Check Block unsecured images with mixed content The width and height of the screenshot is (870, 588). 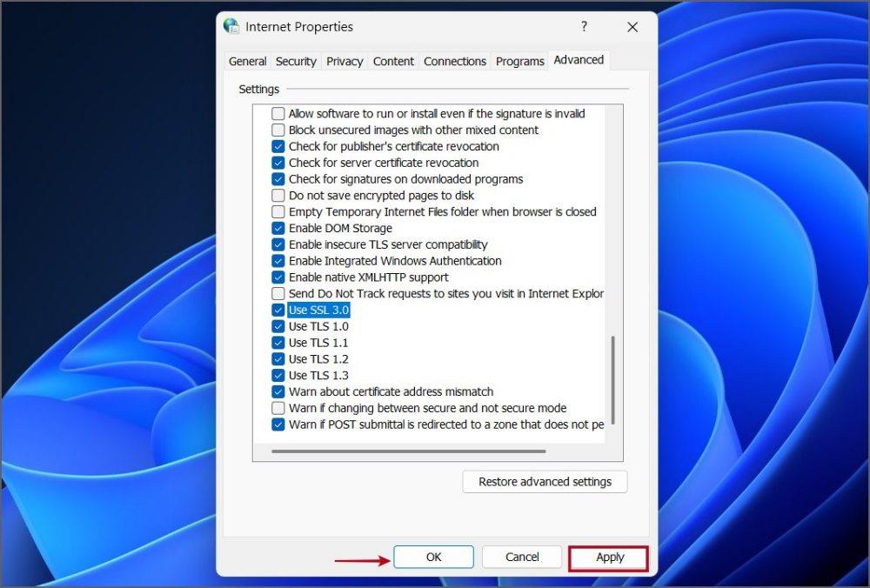click(278, 130)
